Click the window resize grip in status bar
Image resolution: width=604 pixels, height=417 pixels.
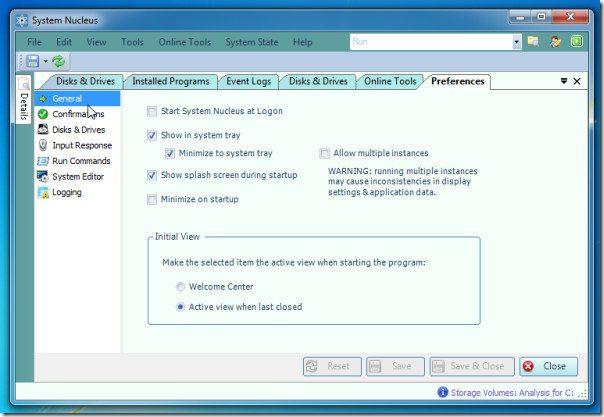coord(582,394)
